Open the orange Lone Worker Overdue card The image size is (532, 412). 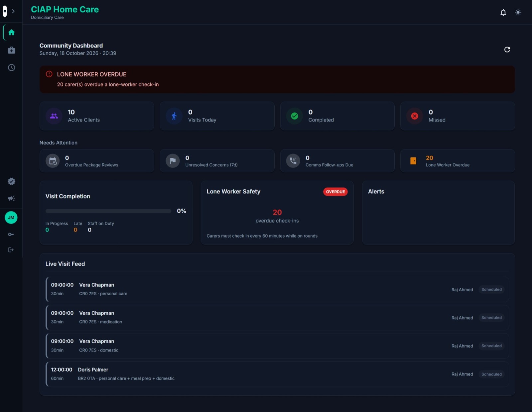(x=458, y=161)
